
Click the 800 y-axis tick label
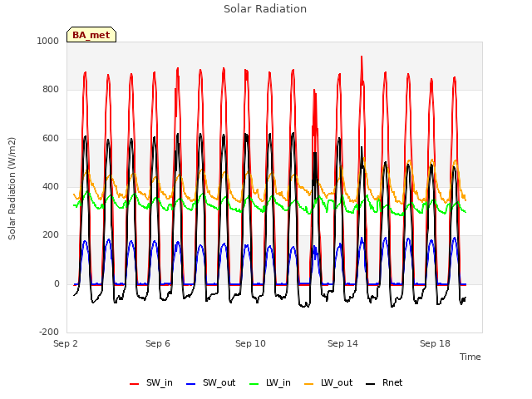pyautogui.click(x=51, y=90)
